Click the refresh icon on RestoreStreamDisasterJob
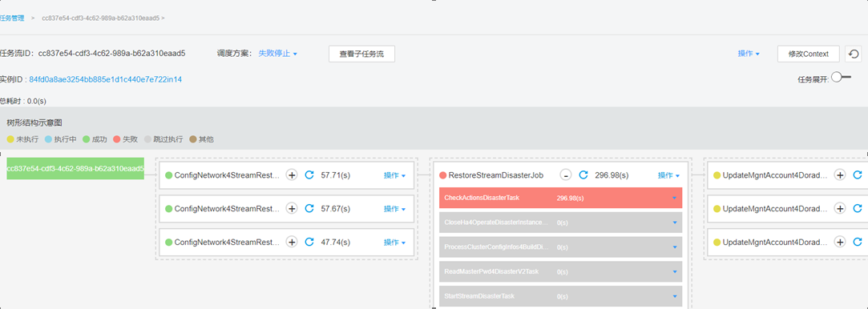Viewport: 868px width, 309px height. (583, 175)
